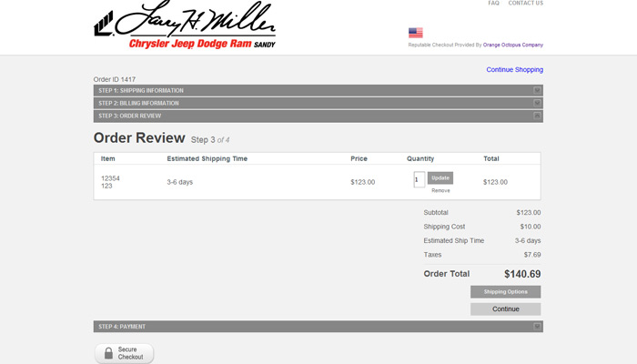Expand Step 2 Billing Information arrow
The height and width of the screenshot is (364, 637).
[x=537, y=103]
